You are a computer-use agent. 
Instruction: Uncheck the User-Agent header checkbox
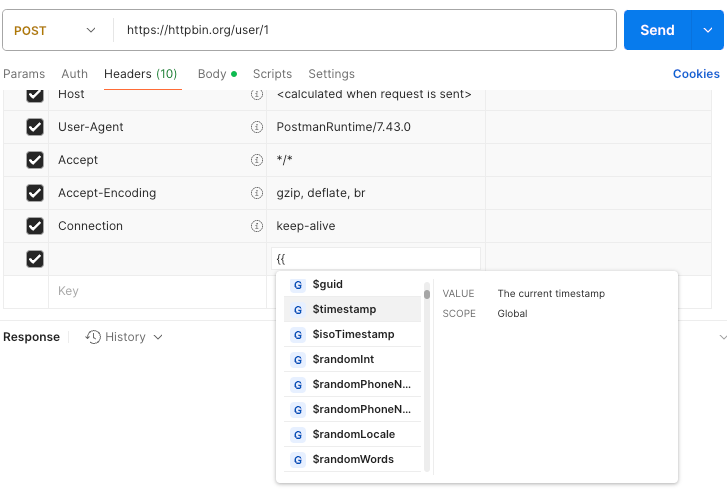pos(35,127)
